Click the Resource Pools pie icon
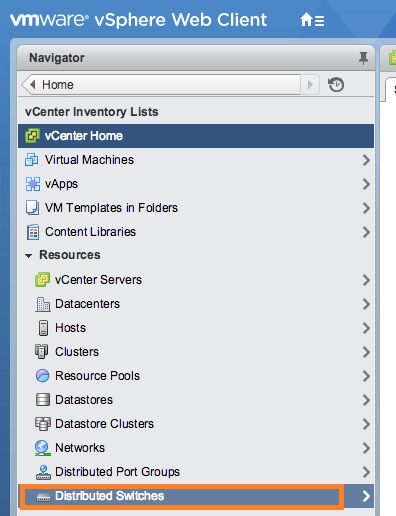This screenshot has width=396, height=516. [x=42, y=376]
